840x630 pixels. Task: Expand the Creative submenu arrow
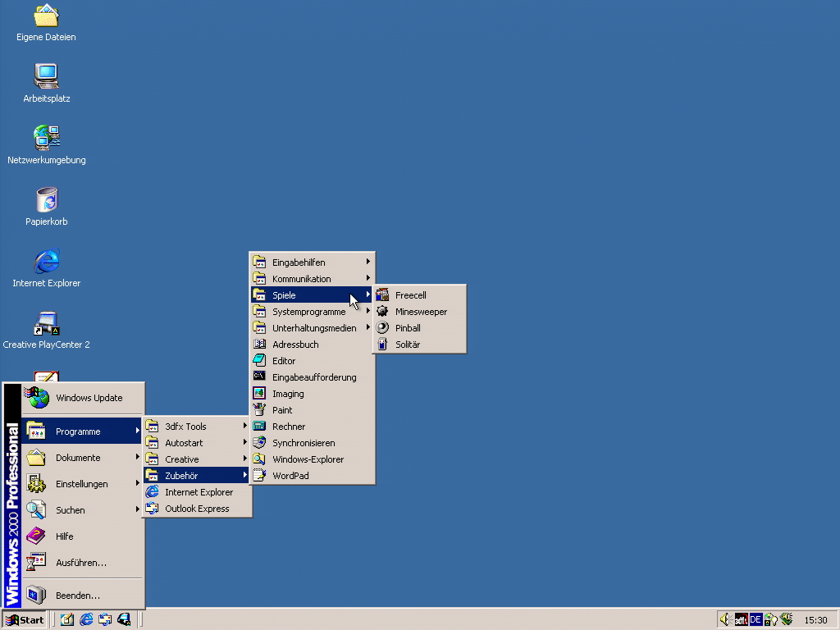244,459
